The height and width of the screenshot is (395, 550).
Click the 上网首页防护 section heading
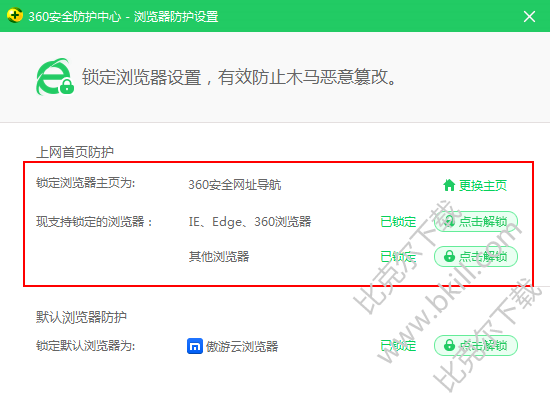75,152
